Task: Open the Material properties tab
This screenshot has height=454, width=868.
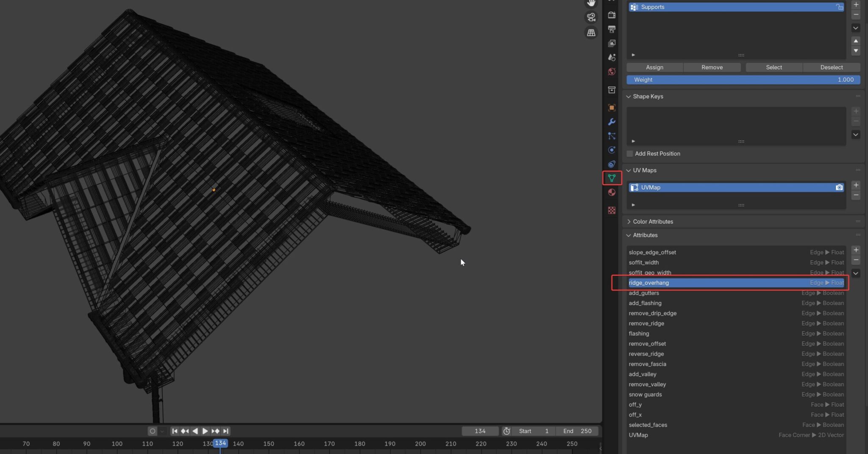Action: click(x=612, y=192)
